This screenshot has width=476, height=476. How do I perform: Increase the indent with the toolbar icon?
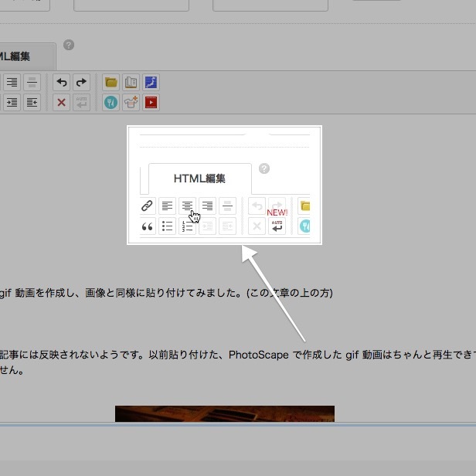coord(12,102)
